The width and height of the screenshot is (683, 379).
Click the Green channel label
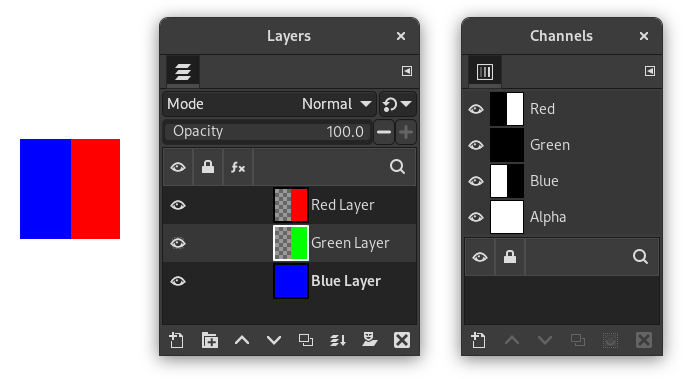coord(550,145)
